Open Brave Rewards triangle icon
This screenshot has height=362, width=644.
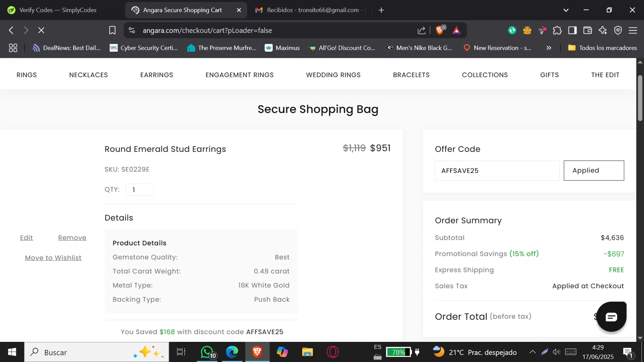point(456,30)
